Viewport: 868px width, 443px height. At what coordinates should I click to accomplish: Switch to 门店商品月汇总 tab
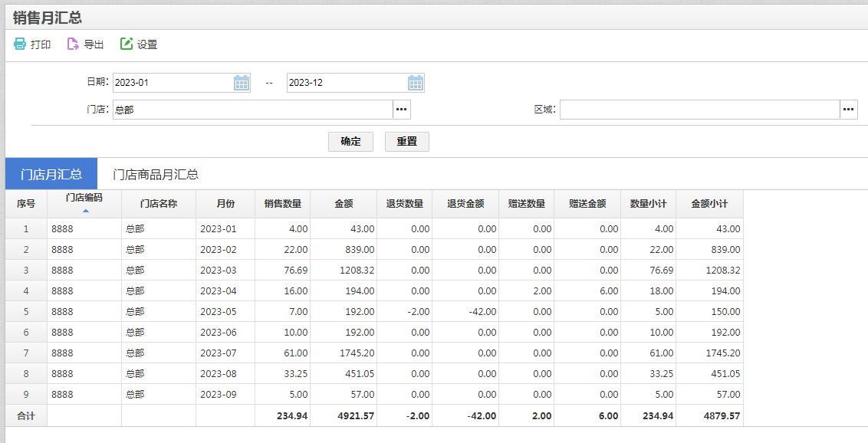click(156, 174)
